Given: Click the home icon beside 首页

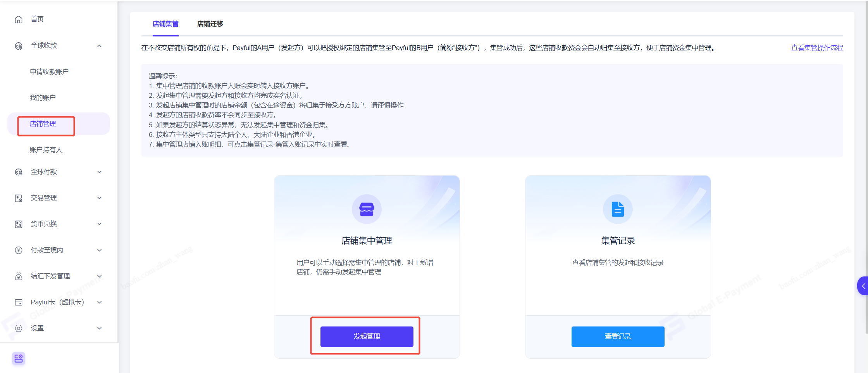Looking at the screenshot, I should point(19,19).
